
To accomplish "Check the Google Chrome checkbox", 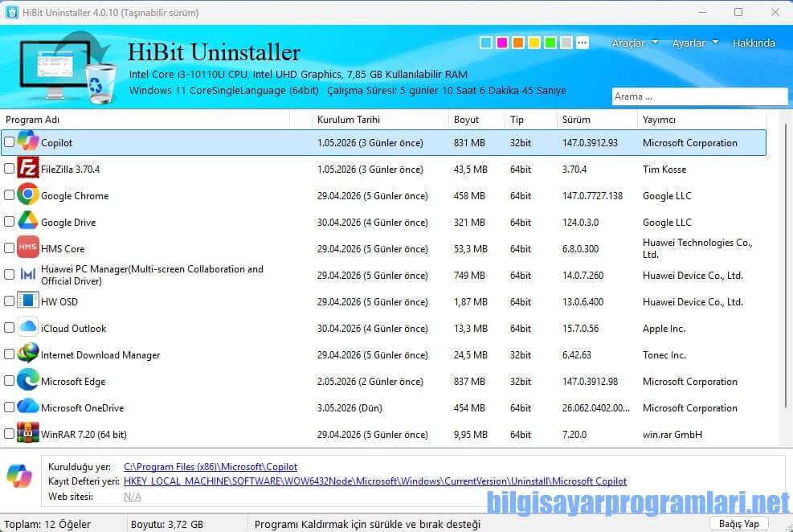I will click(9, 195).
